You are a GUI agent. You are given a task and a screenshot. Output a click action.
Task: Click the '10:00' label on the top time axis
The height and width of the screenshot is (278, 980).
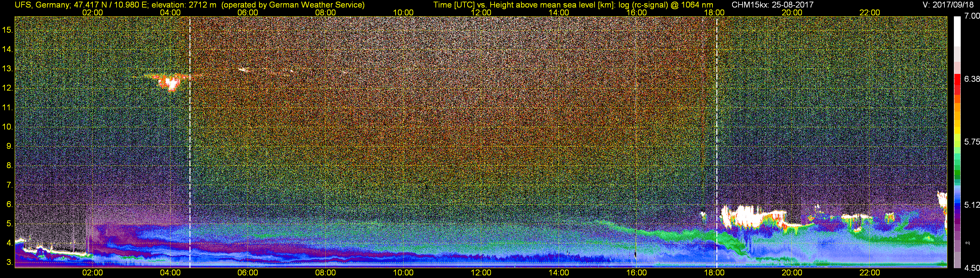(x=403, y=12)
